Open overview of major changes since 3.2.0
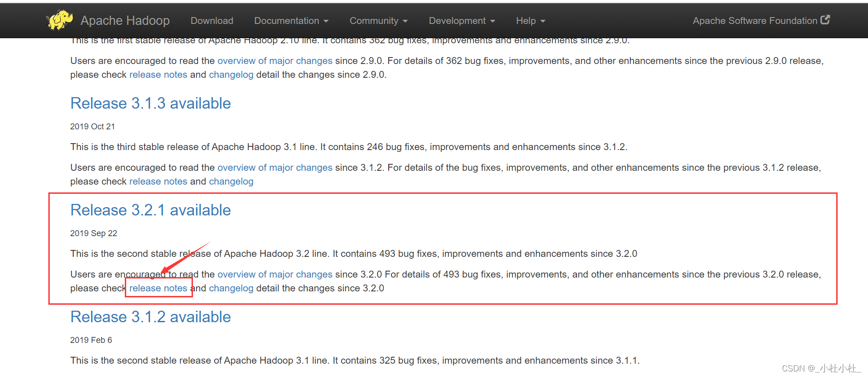The height and width of the screenshot is (377, 868). 275,274
